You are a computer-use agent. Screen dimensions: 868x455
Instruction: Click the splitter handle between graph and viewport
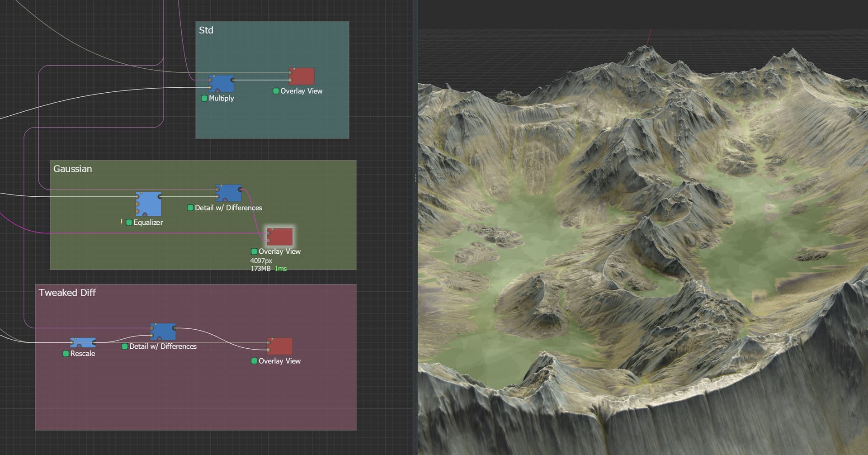tap(415, 178)
